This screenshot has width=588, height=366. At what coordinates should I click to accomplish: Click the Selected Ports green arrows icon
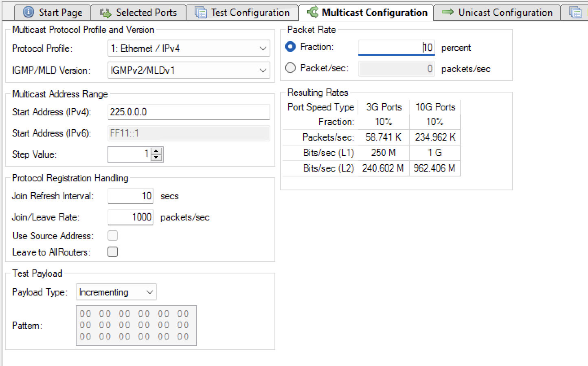105,12
